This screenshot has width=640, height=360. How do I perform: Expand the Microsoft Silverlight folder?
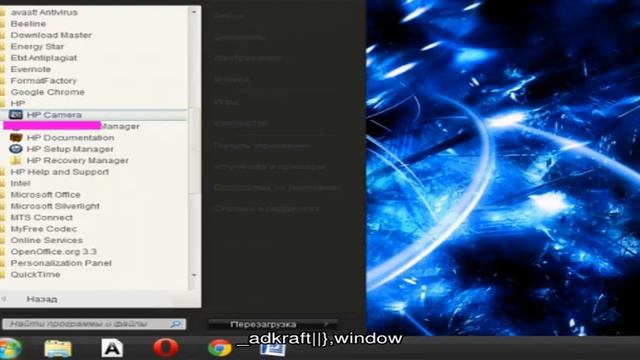tap(55, 206)
